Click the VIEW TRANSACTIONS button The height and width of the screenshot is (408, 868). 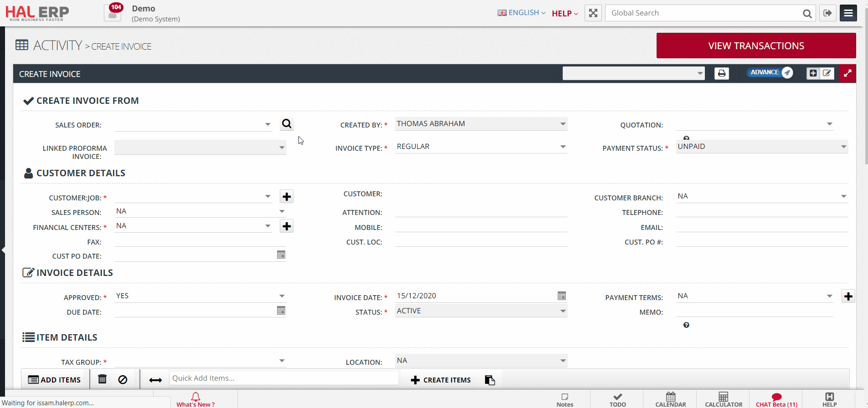pos(756,46)
